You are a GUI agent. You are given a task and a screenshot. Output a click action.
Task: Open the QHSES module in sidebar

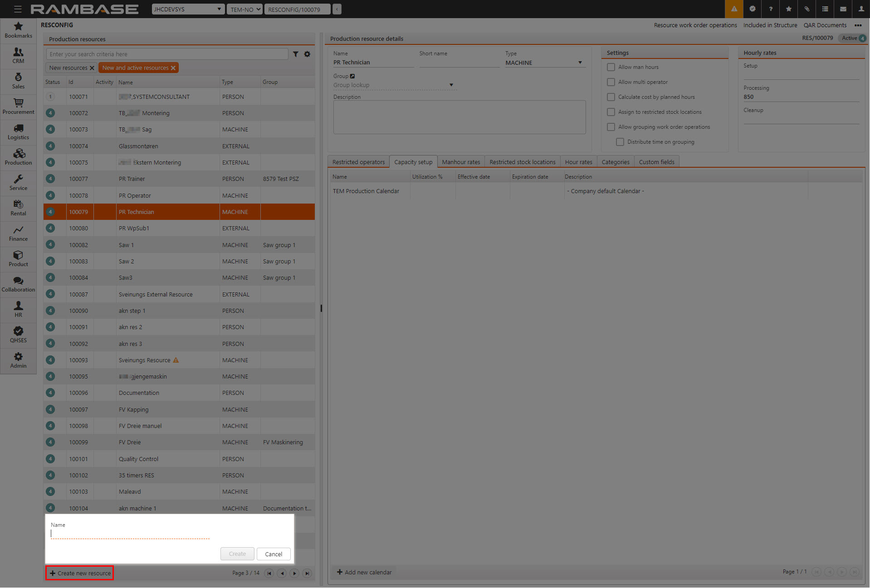coord(18,335)
